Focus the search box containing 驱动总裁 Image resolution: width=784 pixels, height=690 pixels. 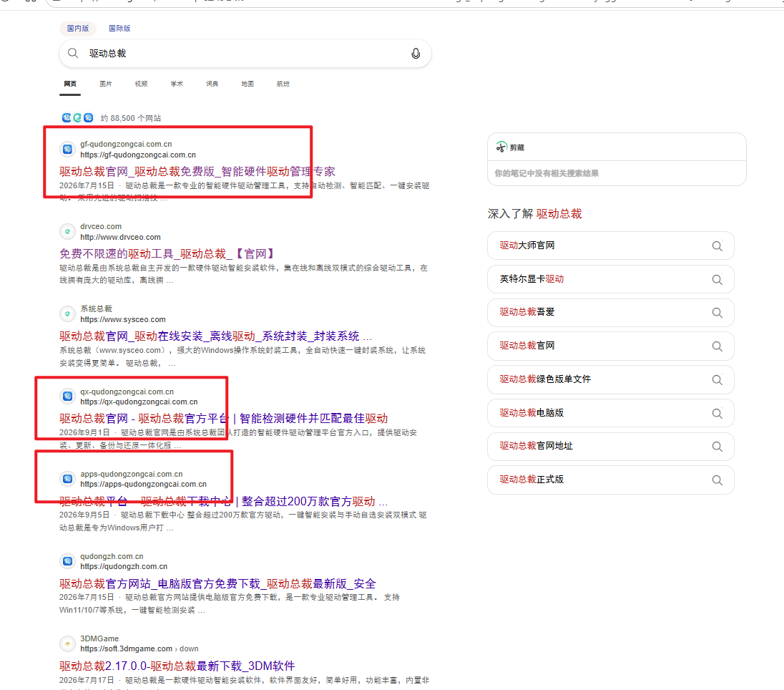click(245, 54)
